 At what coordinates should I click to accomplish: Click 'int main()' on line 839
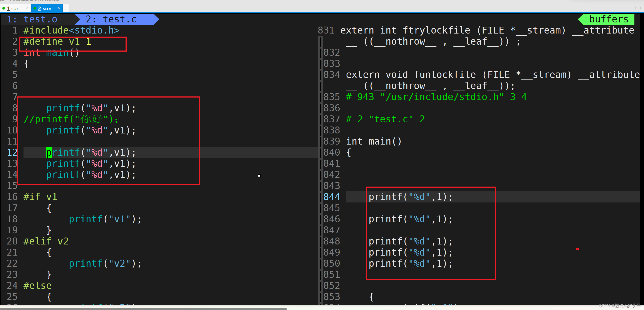point(374,141)
